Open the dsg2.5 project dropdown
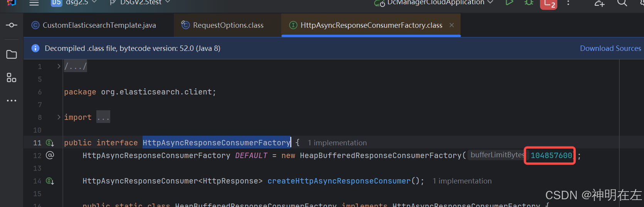The image size is (644, 207). [74, 2]
